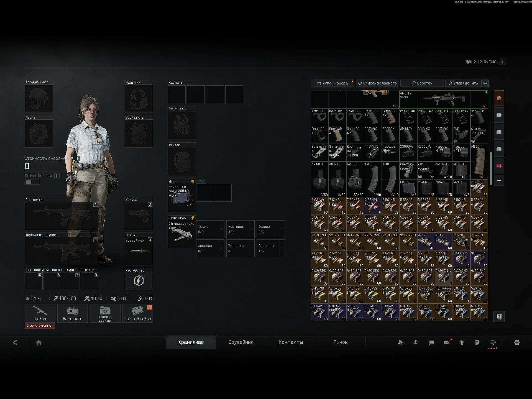The height and width of the screenshot is (399, 532).
Task: Click the Набор loadout button
Action: [40, 313]
